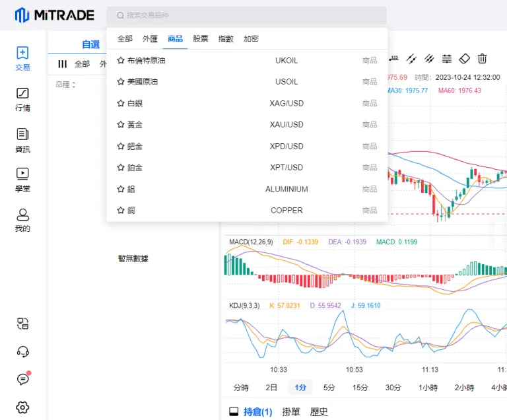Click the search magnifier icon
507x420 pixels.
pyautogui.click(x=120, y=15)
